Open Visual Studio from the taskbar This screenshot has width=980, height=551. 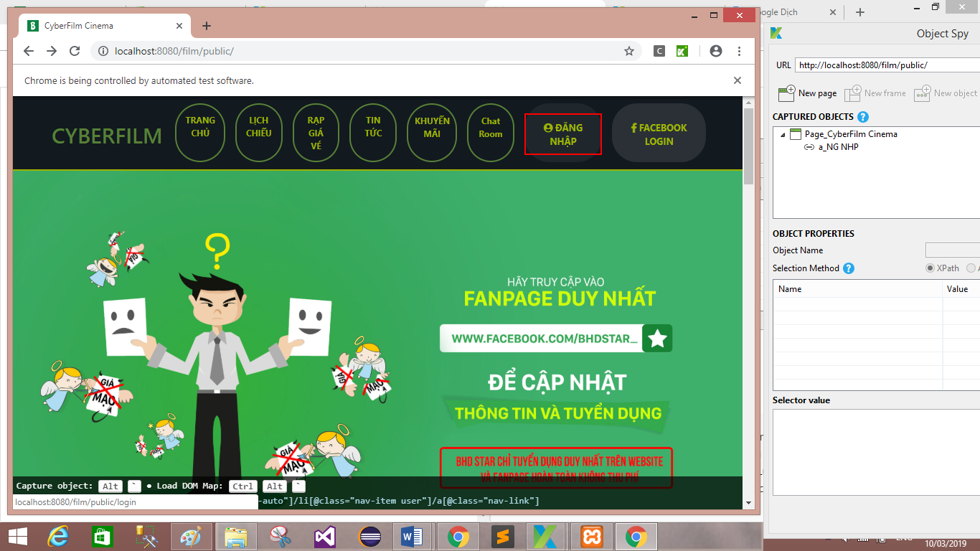[325, 536]
